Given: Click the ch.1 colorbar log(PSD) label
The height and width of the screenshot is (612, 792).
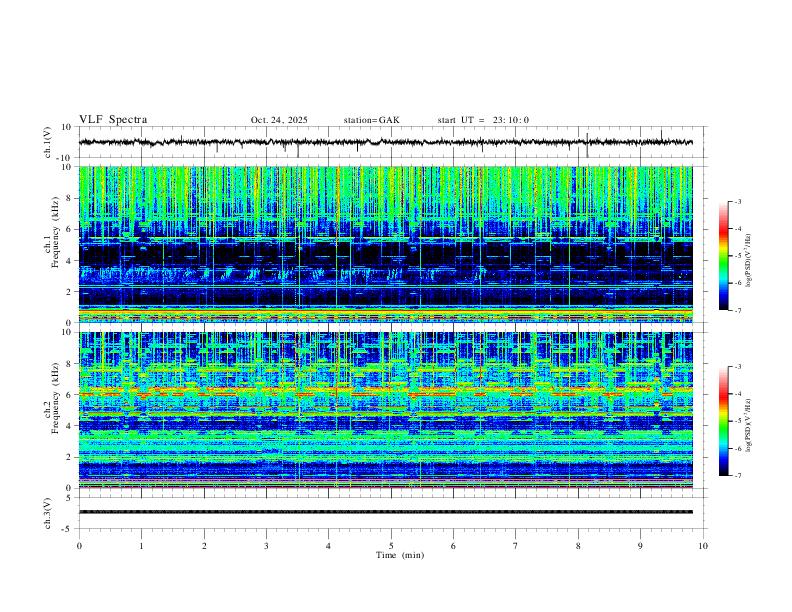Looking at the screenshot, I should pos(749,261).
